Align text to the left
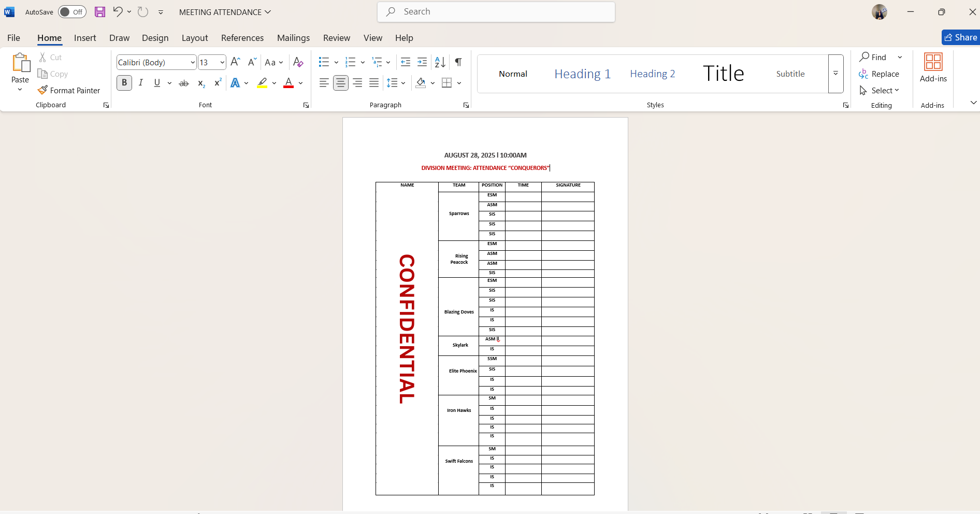 coord(324,83)
